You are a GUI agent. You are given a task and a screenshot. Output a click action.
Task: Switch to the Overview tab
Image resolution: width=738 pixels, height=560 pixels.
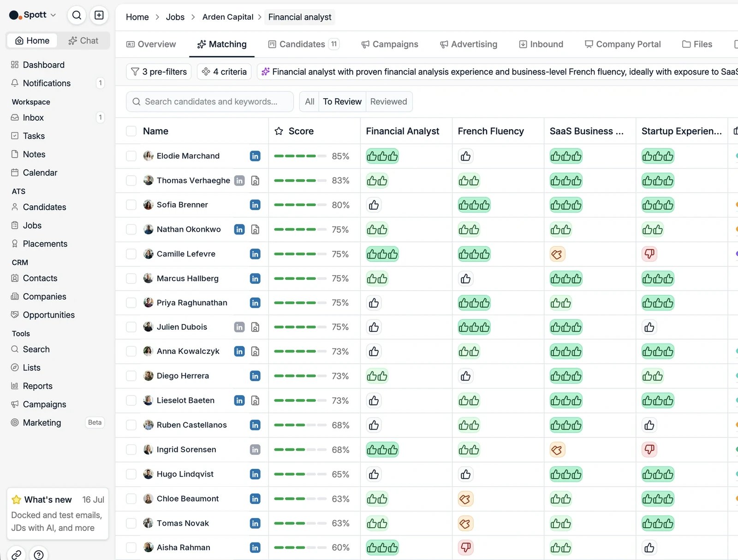point(151,44)
